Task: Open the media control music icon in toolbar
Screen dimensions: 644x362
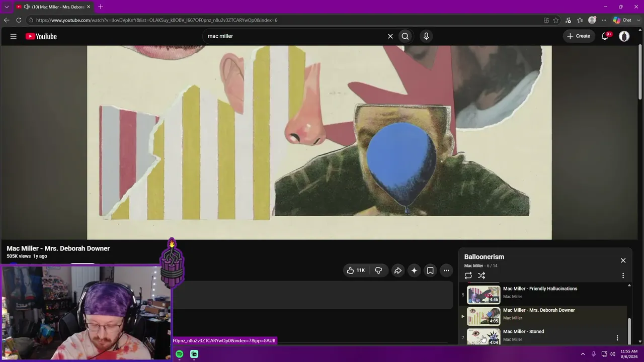Action: 569,20
